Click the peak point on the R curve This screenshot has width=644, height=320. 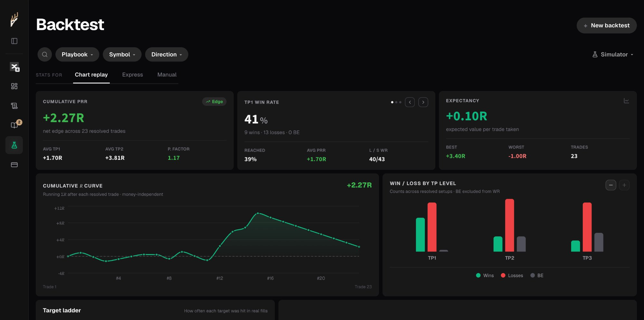[x=258, y=213]
